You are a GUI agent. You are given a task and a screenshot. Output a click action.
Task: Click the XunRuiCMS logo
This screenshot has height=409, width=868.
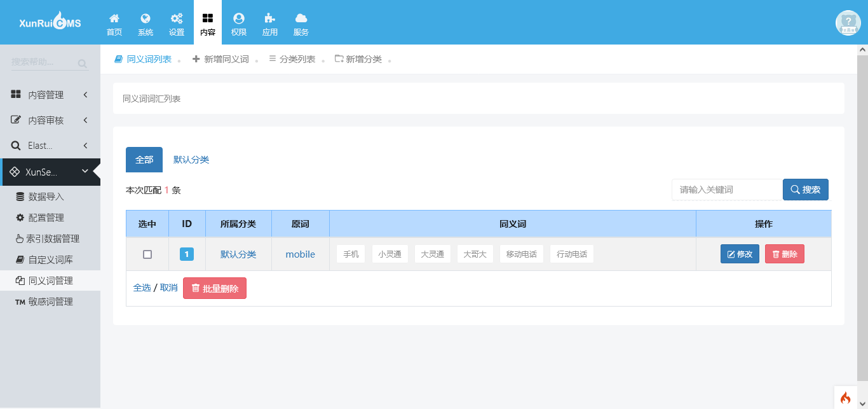(50, 23)
